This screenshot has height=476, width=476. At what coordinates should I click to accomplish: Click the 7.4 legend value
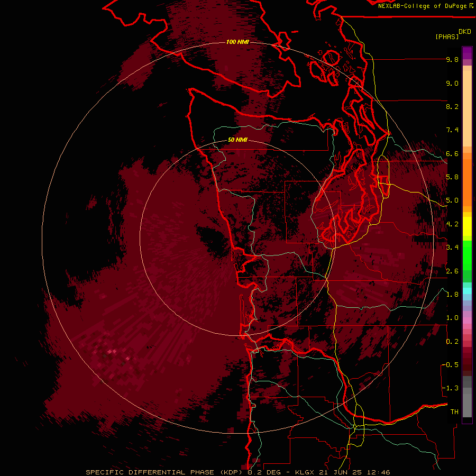point(452,130)
